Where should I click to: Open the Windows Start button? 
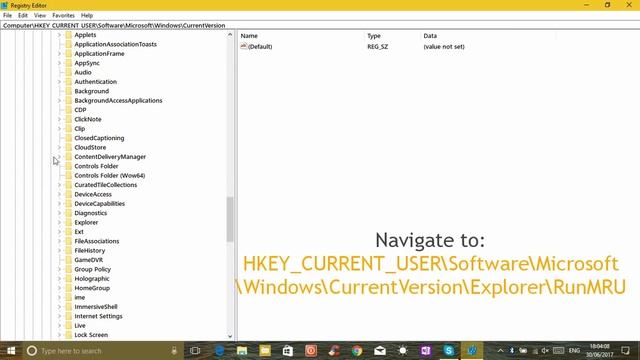[x=11, y=351]
